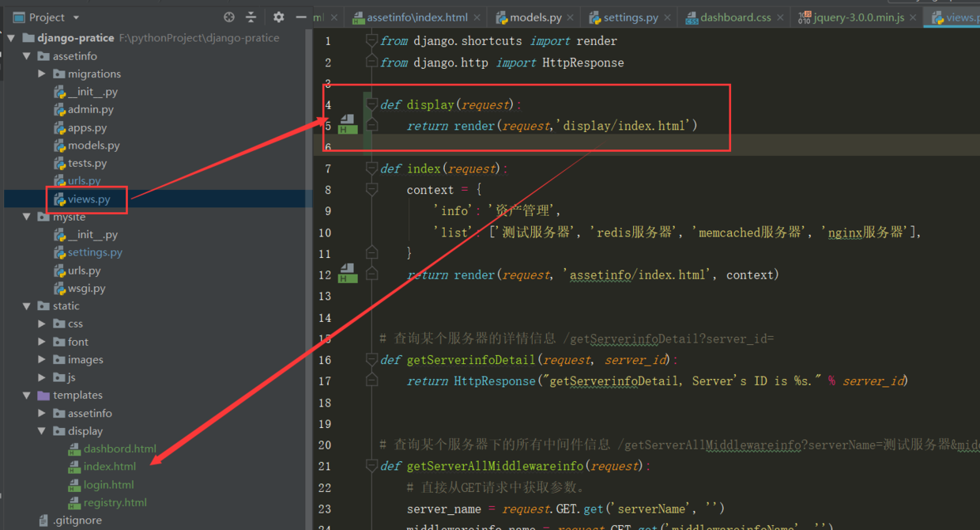Collapse the display folder under templates
The image size is (980, 530).
[x=43, y=431]
